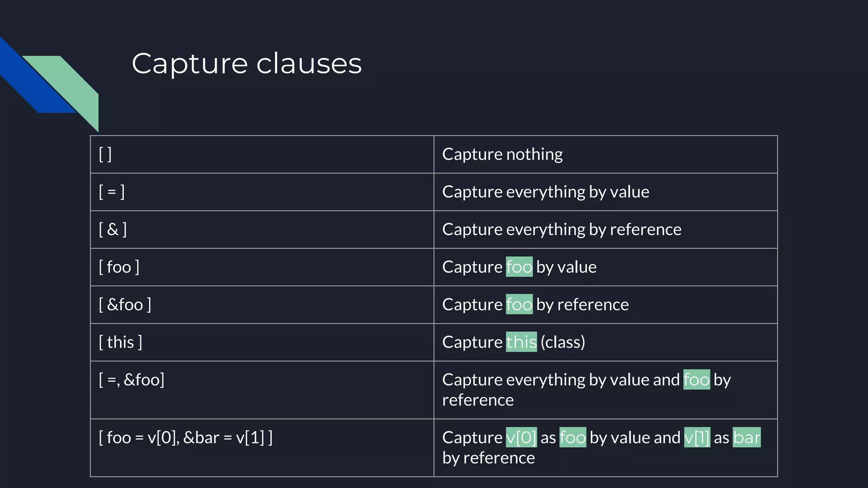Click highlighted "foo" in "Capture foo by reference"
The width and height of the screenshot is (868, 488).
pyautogui.click(x=519, y=305)
